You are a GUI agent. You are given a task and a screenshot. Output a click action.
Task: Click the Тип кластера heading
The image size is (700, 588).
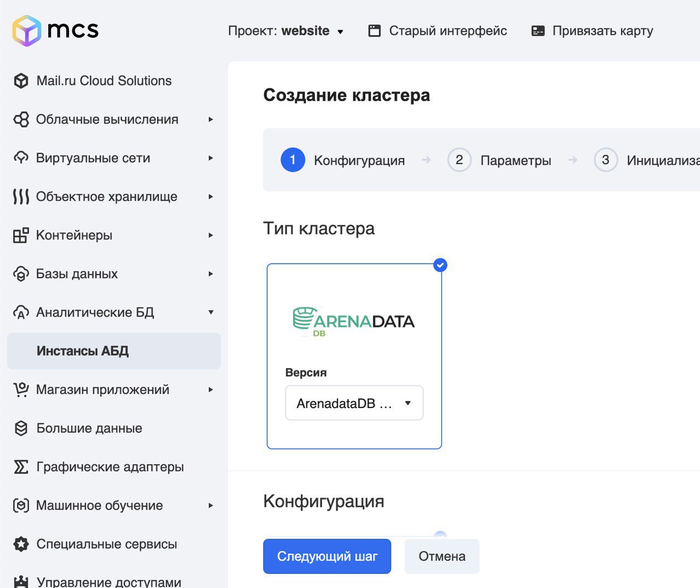319,228
